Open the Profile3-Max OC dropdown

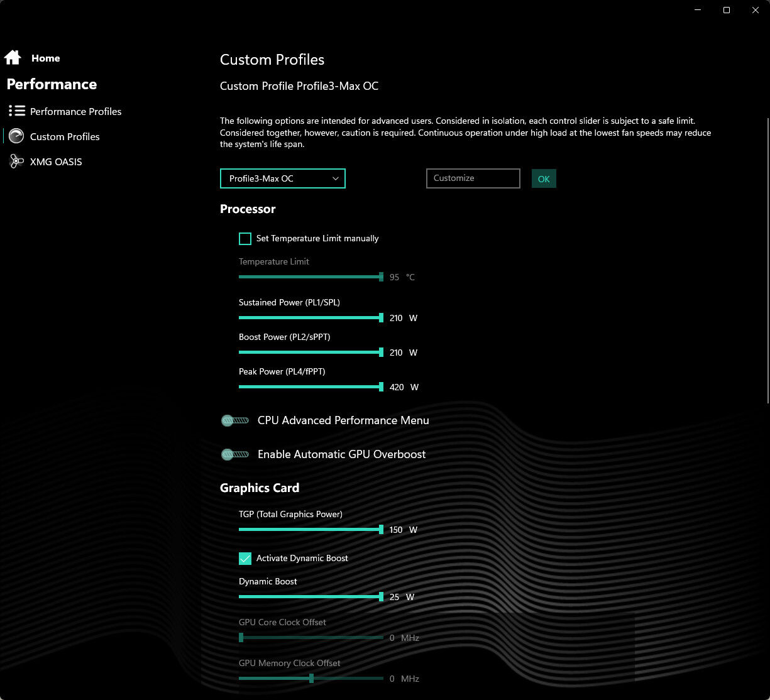click(283, 178)
